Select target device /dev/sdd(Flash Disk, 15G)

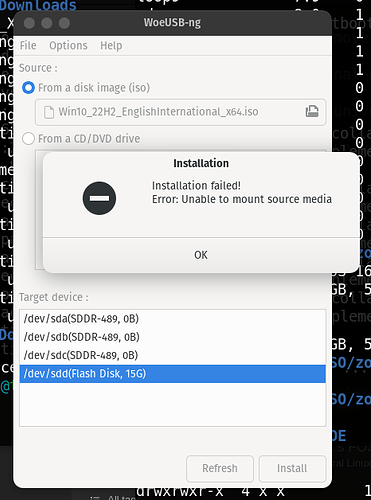[173, 374]
